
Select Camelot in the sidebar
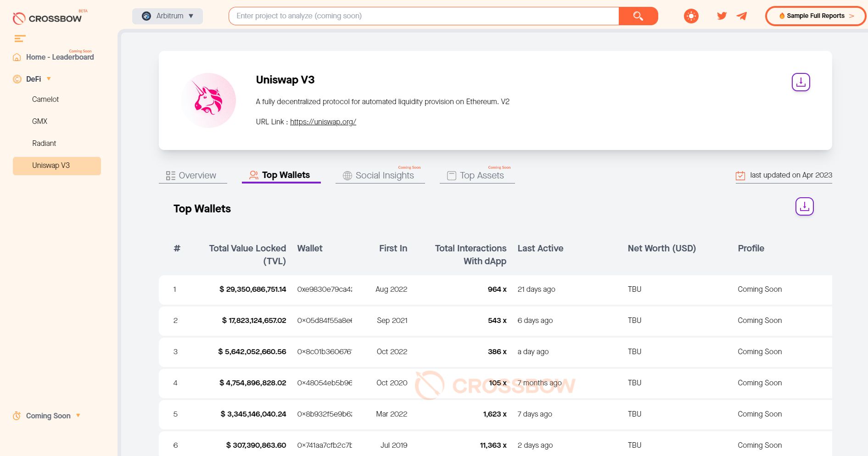pos(45,99)
